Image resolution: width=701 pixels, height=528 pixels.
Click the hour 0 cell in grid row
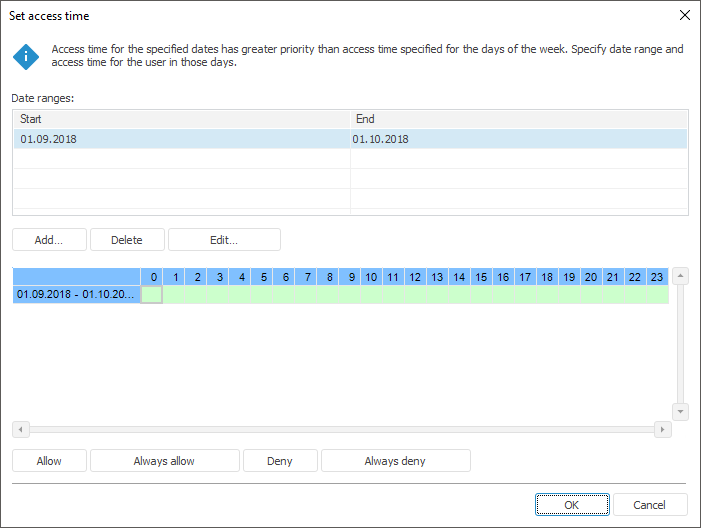coord(151,295)
